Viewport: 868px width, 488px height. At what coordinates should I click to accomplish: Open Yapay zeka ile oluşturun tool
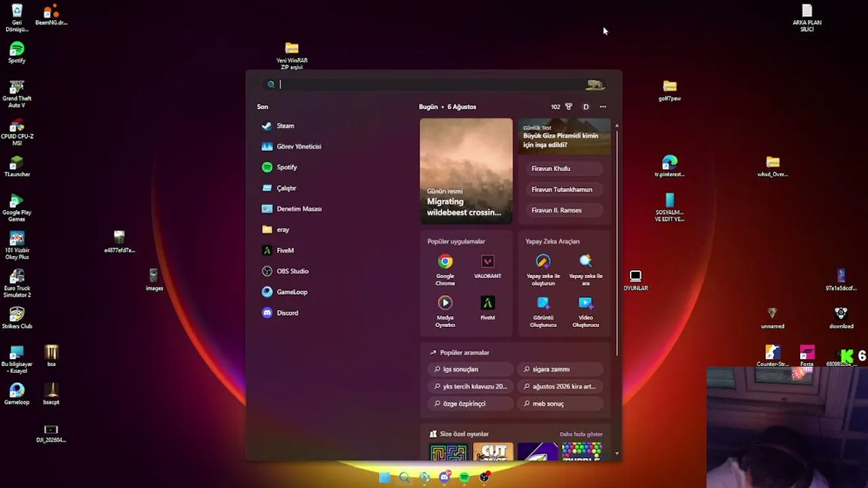pyautogui.click(x=543, y=270)
